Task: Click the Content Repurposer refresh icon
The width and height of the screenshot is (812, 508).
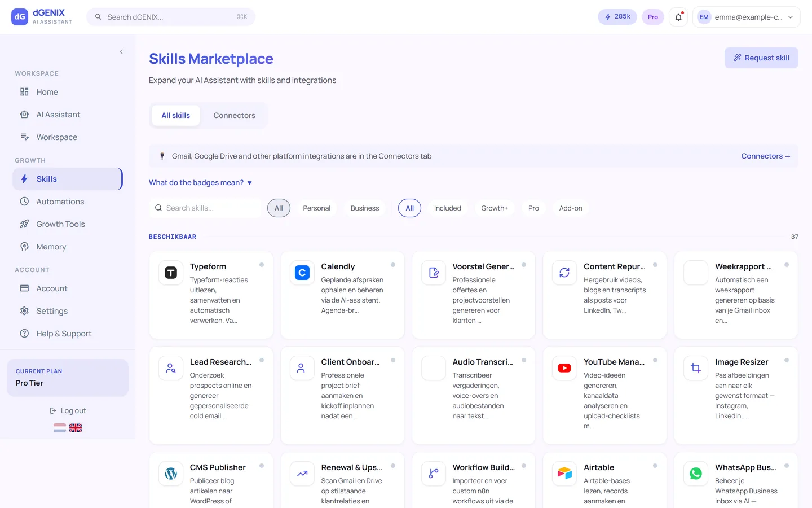Action: coord(564,273)
